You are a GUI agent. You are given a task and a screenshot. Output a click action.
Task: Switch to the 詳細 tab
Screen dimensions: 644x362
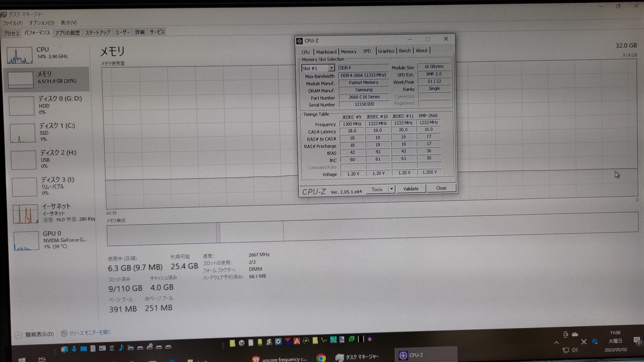tap(140, 32)
